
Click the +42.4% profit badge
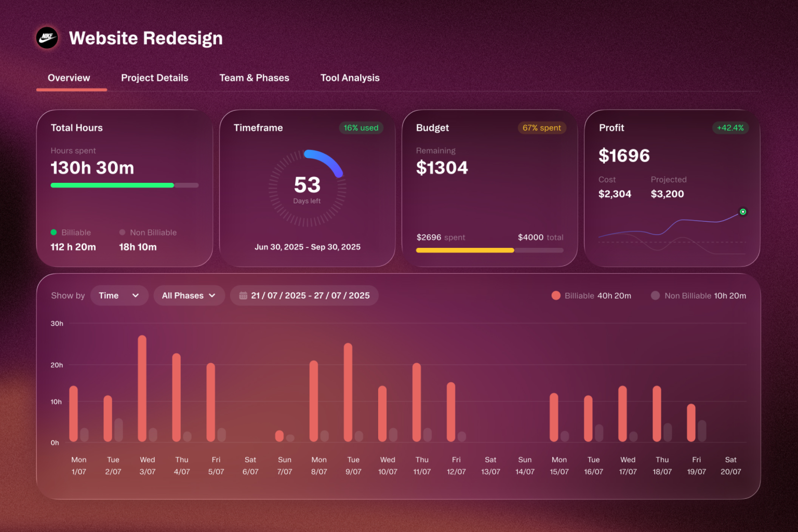click(x=730, y=128)
